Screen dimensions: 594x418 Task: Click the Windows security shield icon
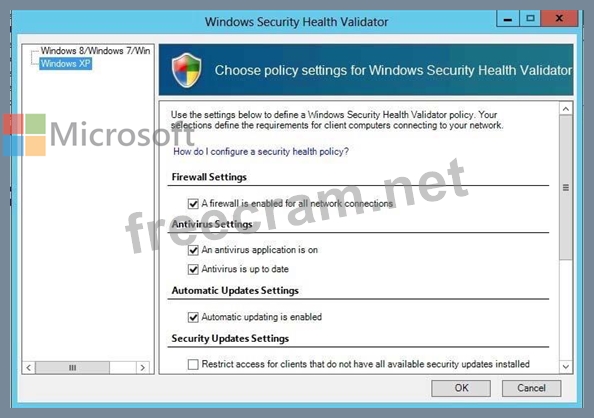pyautogui.click(x=186, y=70)
